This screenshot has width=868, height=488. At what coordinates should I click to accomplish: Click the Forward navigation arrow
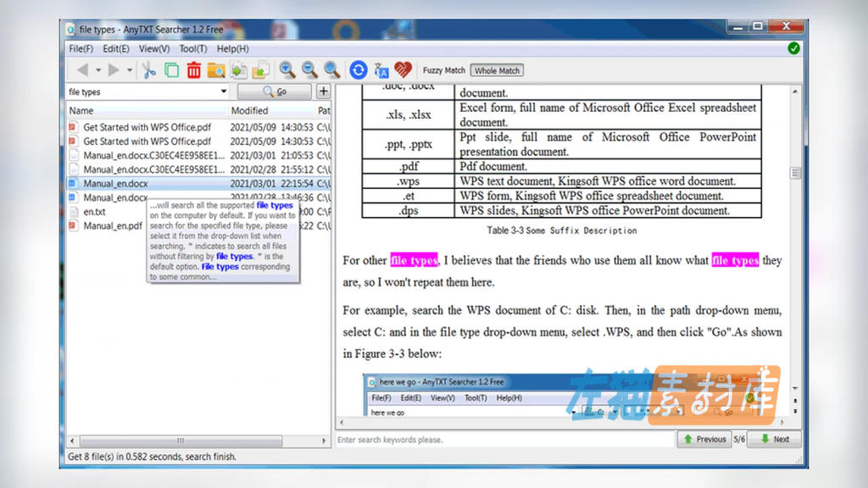tap(114, 70)
